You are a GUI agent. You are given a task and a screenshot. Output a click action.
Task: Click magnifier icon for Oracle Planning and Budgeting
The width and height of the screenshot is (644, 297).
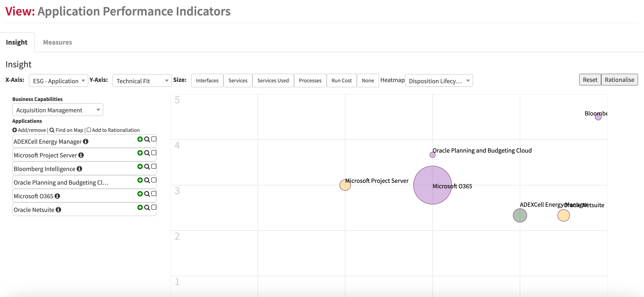click(x=147, y=180)
